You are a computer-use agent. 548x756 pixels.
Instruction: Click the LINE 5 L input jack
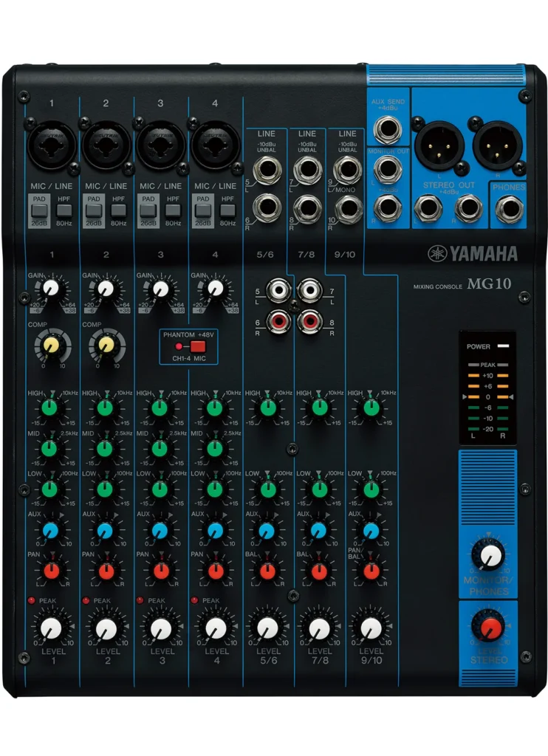tap(267, 170)
